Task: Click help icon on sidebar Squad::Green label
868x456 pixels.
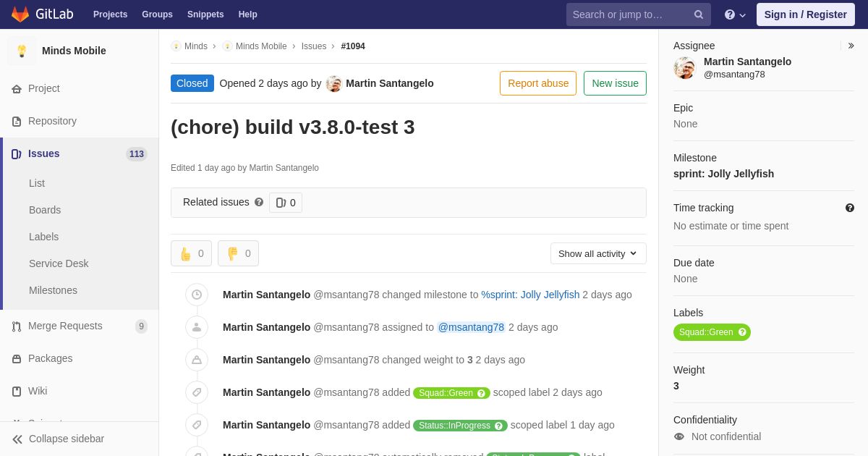Action: tap(742, 332)
